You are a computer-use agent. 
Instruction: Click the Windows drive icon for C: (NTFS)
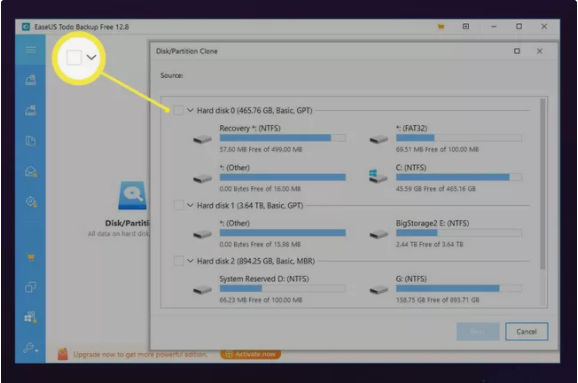tap(378, 176)
